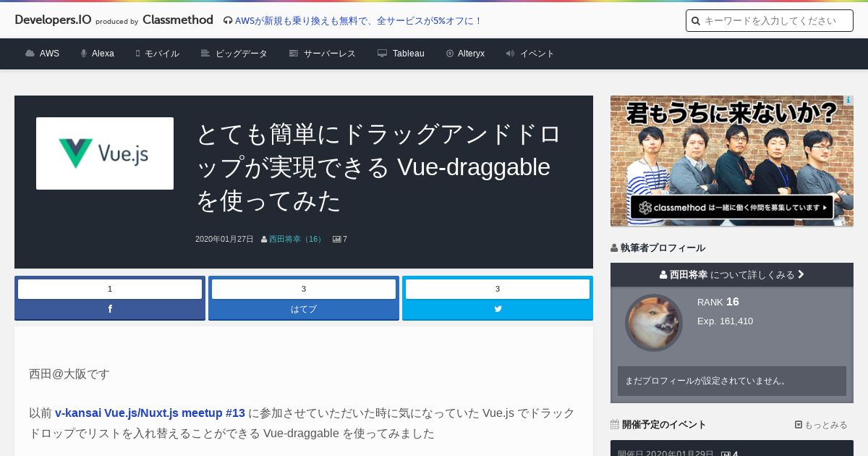The height and width of the screenshot is (456, 868).
Task: Click the Vue.js logo thumbnail
Action: [105, 153]
